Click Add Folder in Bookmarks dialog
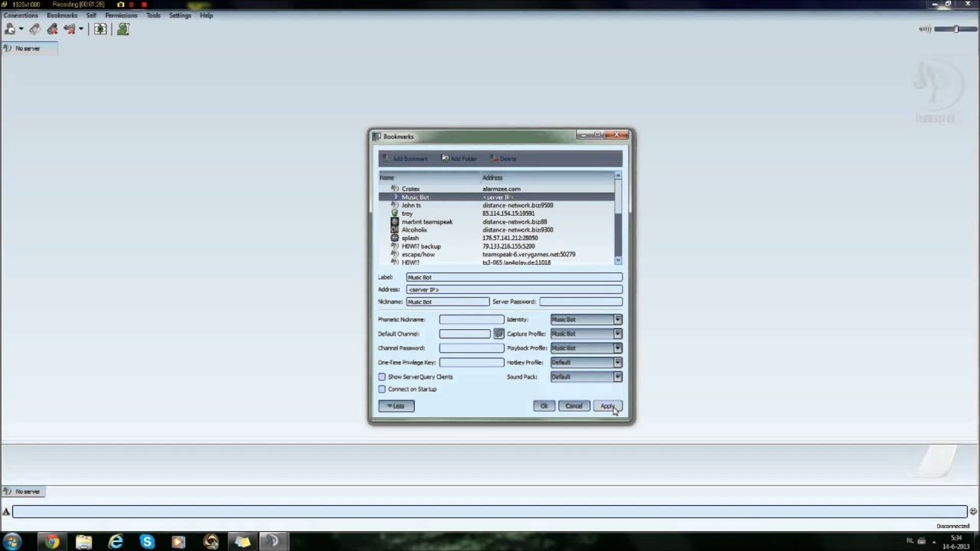980x551 pixels. (x=459, y=158)
